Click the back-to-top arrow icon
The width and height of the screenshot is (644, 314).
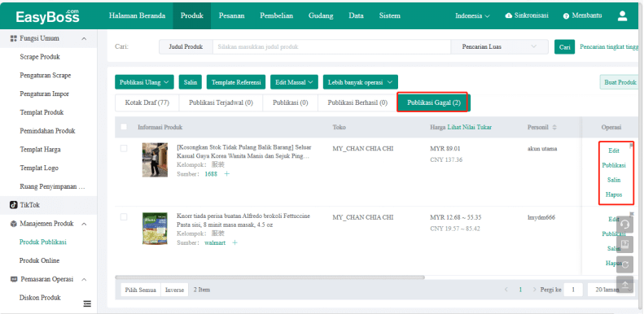(x=624, y=285)
